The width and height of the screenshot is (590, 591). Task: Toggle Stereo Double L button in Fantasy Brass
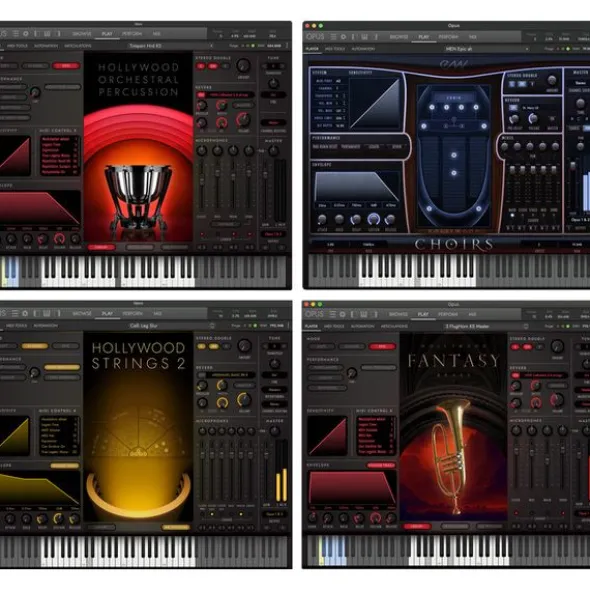point(515,347)
